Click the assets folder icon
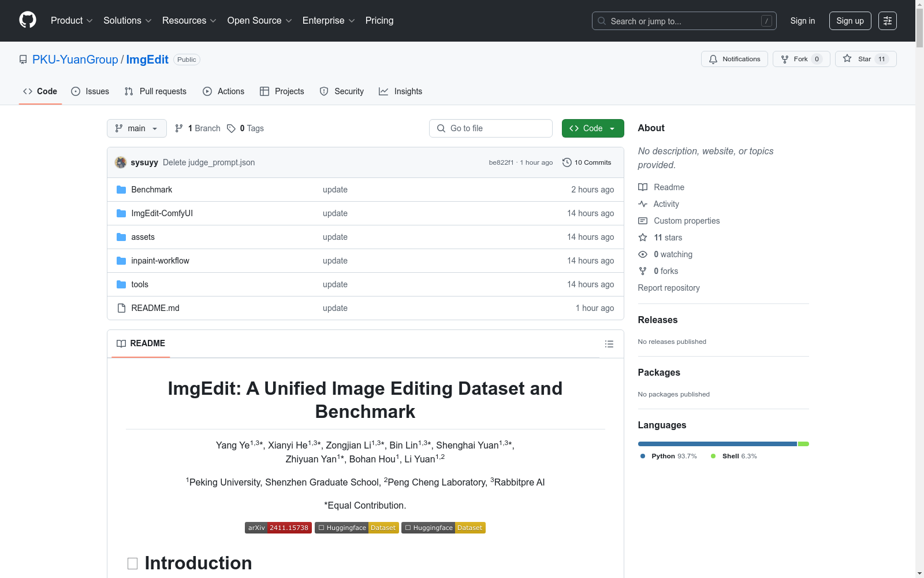Image resolution: width=924 pixels, height=578 pixels. pyautogui.click(x=121, y=237)
